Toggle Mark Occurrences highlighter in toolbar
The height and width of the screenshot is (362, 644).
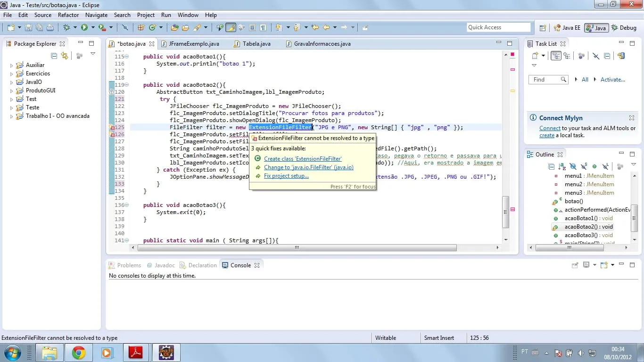231,28
